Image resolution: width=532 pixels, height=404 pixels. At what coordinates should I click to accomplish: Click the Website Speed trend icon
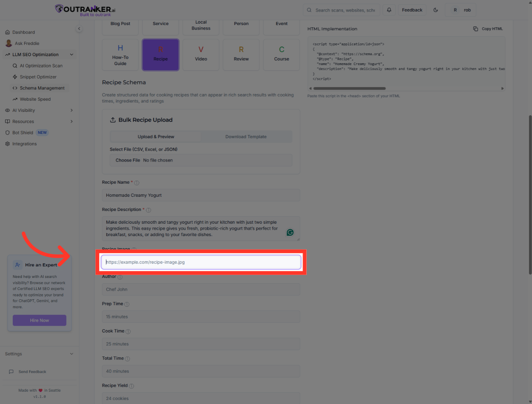[x=15, y=100]
